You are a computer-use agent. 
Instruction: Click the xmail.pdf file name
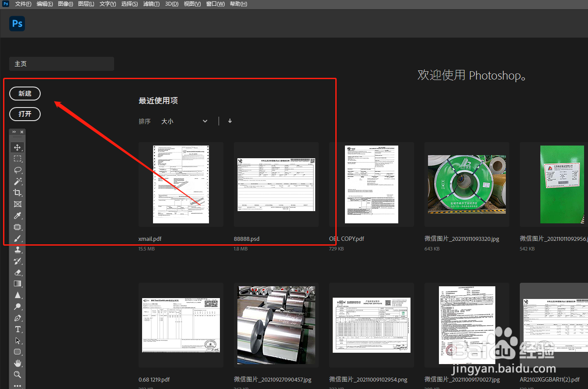pos(150,239)
